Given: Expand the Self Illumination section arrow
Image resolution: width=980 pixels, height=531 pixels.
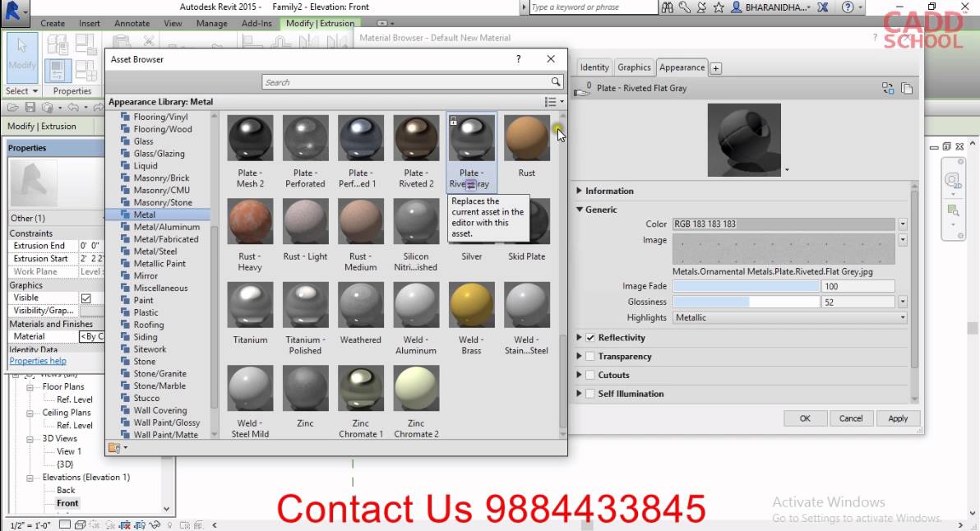Looking at the screenshot, I should click(579, 394).
